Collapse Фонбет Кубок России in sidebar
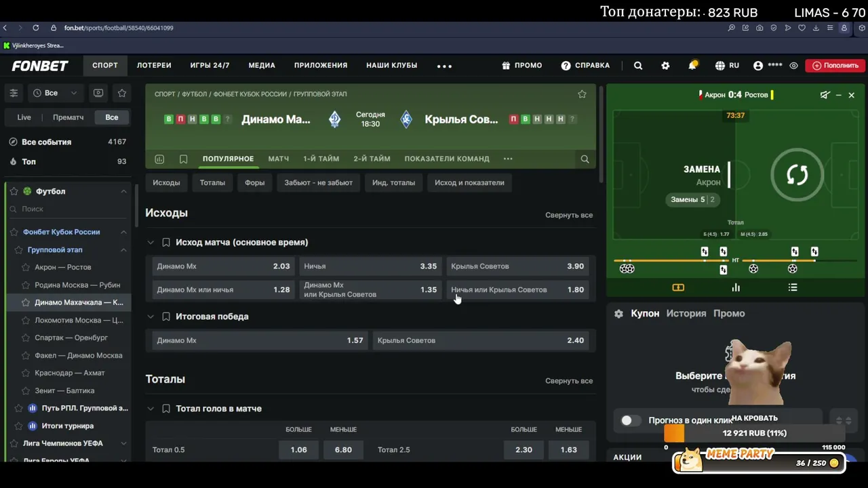Screen dimensions: 868x488 point(123,232)
